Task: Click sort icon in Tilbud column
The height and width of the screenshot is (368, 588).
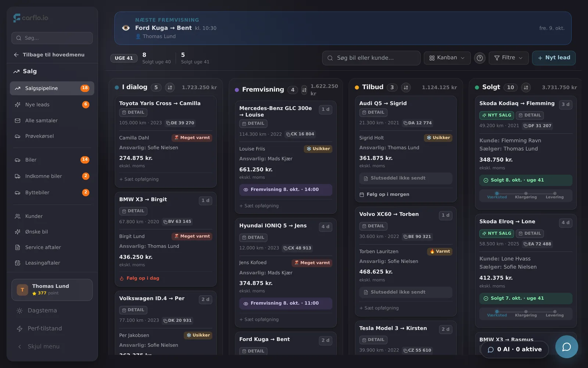Action: pyautogui.click(x=406, y=87)
